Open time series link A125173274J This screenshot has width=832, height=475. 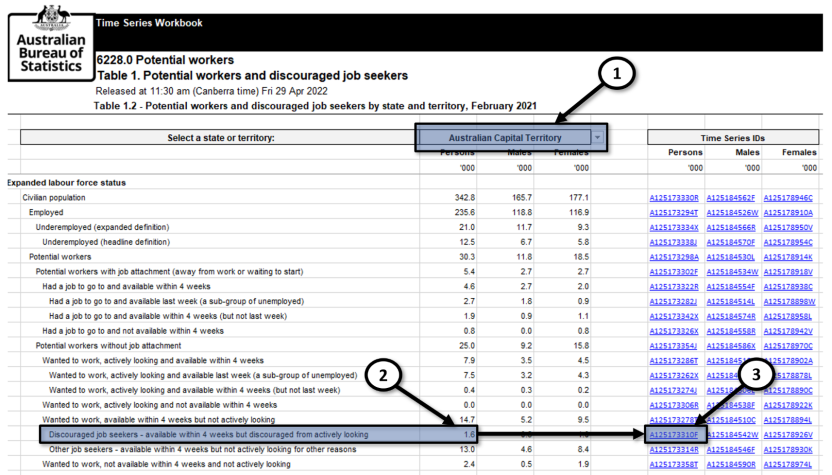tap(673, 391)
